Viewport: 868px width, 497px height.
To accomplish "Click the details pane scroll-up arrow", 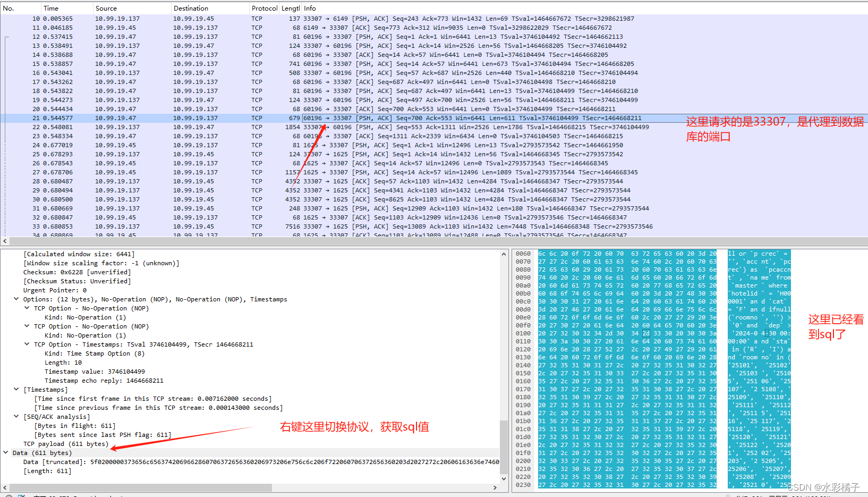I will (504, 254).
